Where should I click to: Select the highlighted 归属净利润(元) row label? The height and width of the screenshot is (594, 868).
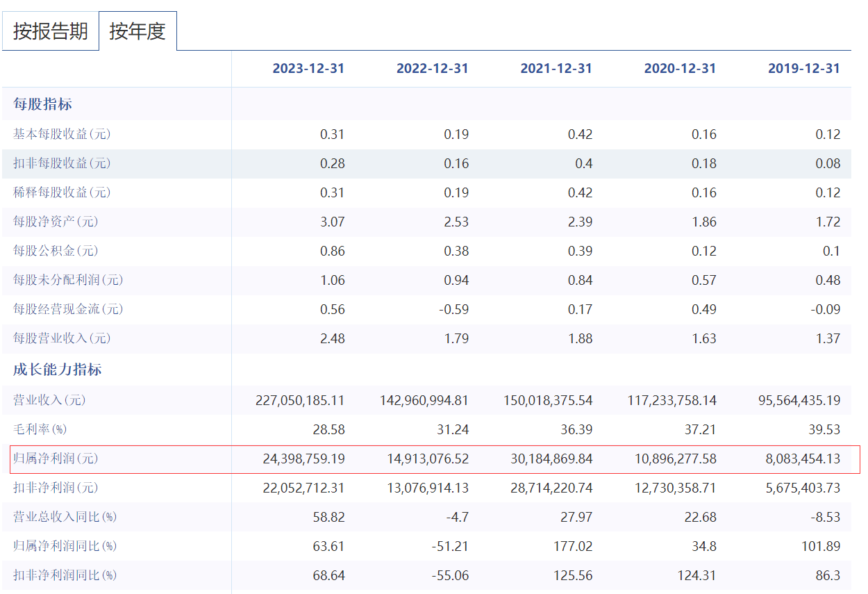click(x=56, y=459)
